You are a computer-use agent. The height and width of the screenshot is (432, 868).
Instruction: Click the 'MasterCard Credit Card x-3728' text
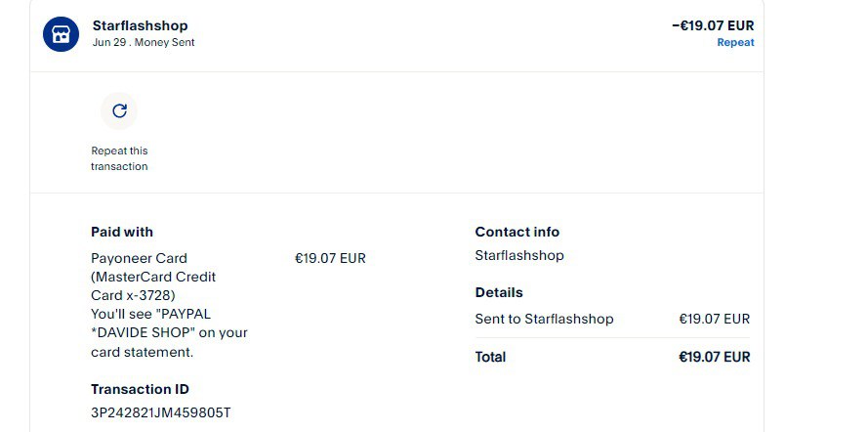pos(153,285)
